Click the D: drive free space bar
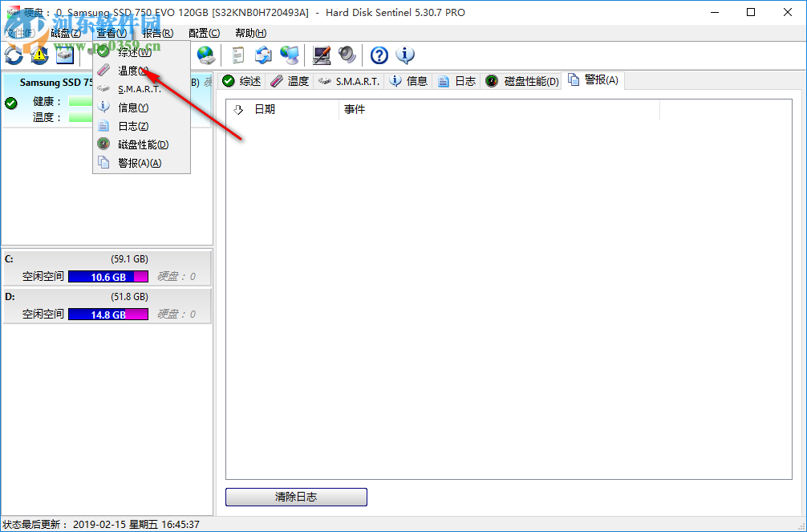This screenshot has height=532, width=807. pos(108,315)
